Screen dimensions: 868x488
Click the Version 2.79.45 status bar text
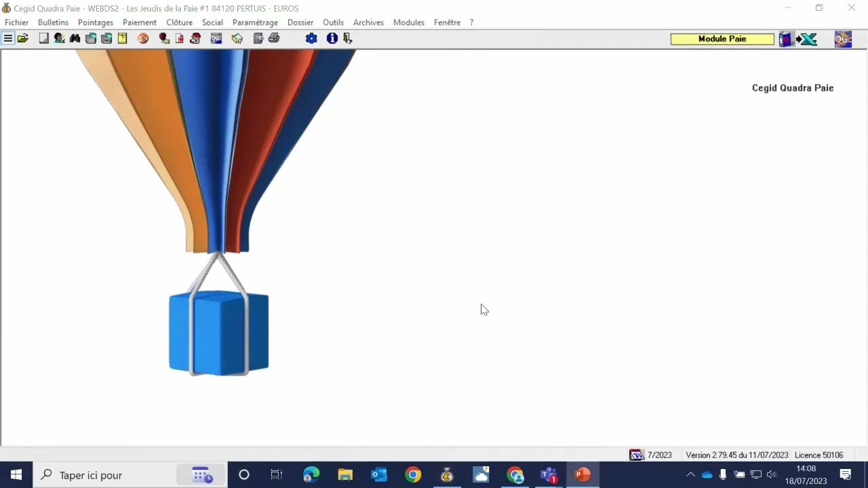pyautogui.click(x=737, y=455)
